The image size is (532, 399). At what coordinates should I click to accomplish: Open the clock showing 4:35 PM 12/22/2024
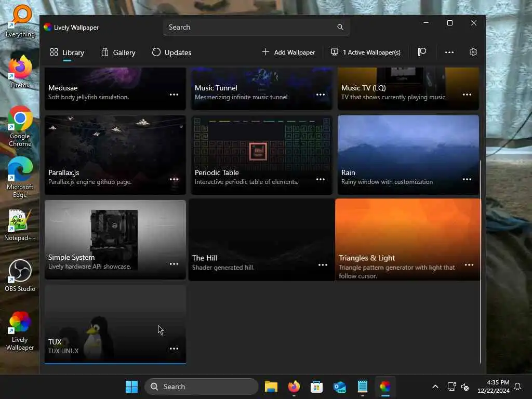(x=494, y=387)
